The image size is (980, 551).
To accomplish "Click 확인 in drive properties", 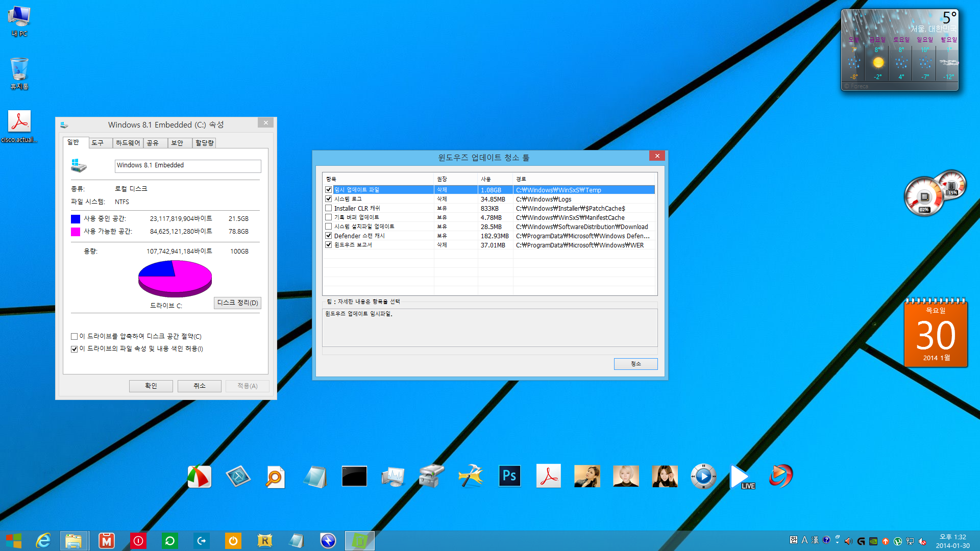I will click(151, 386).
